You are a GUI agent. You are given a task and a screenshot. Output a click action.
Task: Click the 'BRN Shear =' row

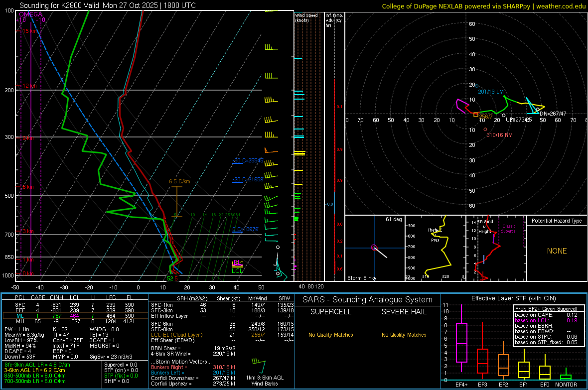click(193, 348)
